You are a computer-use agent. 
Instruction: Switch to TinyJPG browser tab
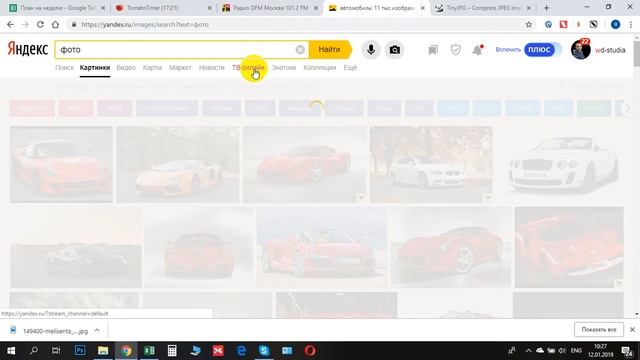482,8
